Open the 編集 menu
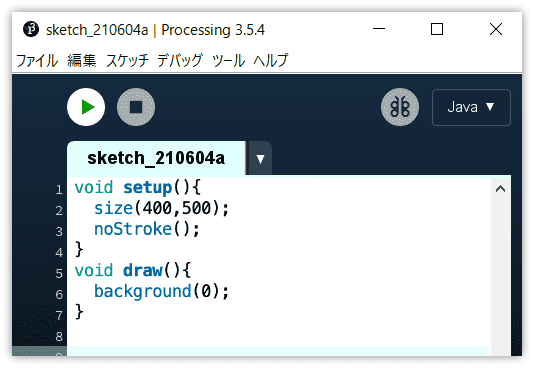This screenshot has height=368, width=534. coord(82,61)
